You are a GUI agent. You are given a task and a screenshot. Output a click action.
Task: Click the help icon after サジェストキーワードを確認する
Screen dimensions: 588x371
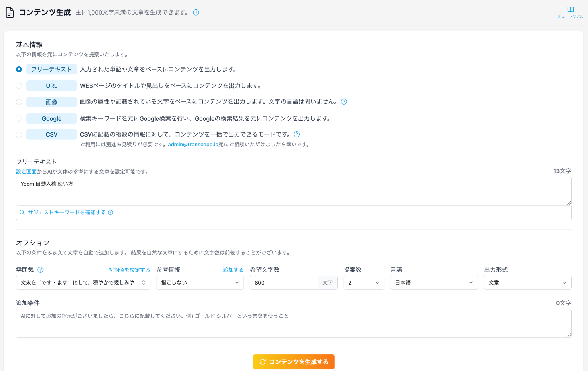111,212
